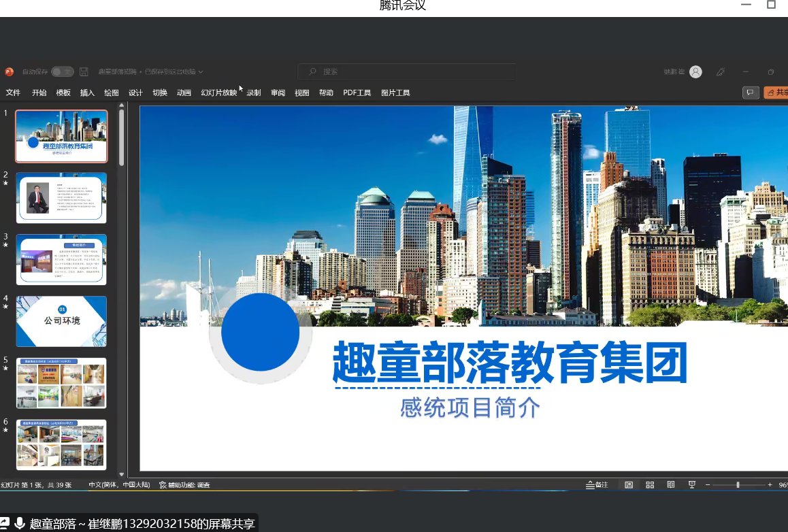The image size is (788, 532).
Task: Click the comments speech bubble icon
Action: click(751, 93)
